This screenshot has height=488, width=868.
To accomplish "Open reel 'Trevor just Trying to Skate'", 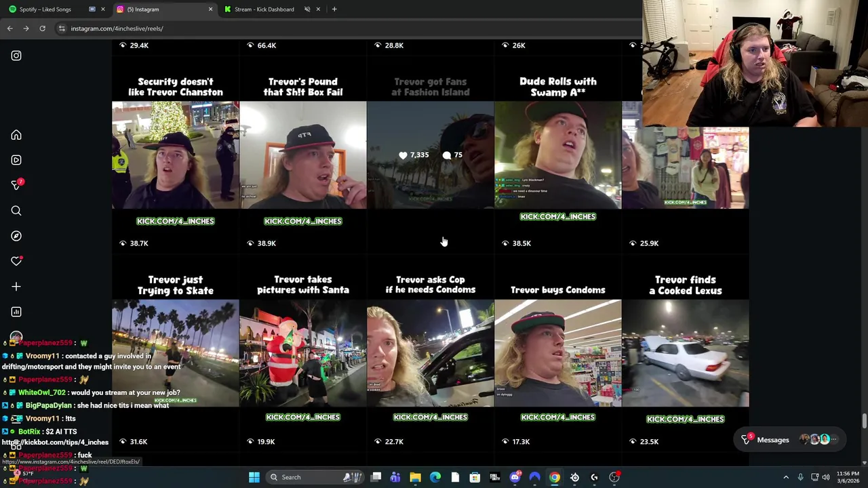I will [176, 353].
